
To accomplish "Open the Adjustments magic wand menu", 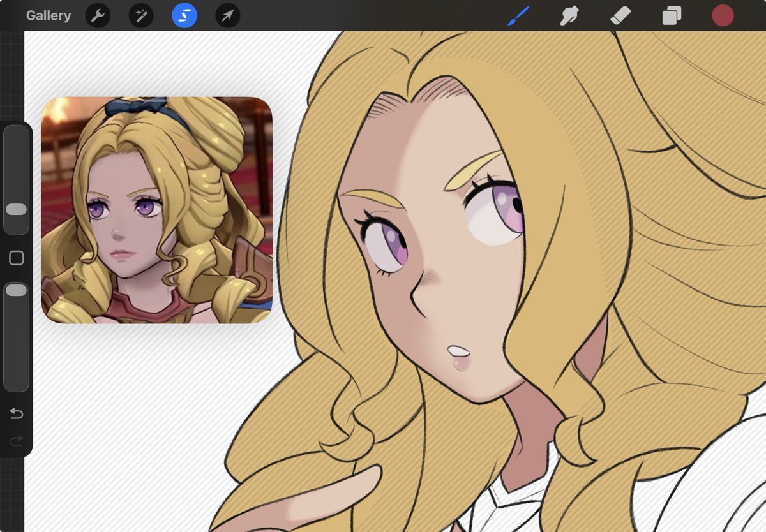I will [141, 16].
